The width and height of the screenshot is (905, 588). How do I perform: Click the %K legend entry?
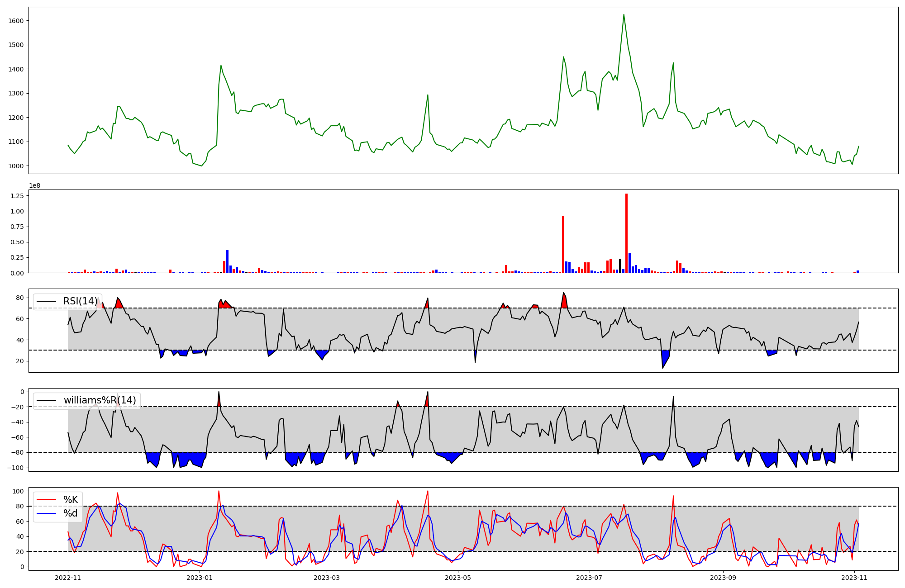click(x=71, y=500)
